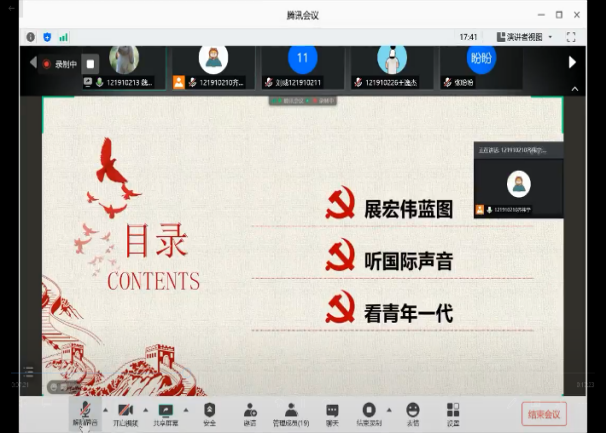Open the Security shield in bottom toolbar
The width and height of the screenshot is (606, 433).
(209, 412)
